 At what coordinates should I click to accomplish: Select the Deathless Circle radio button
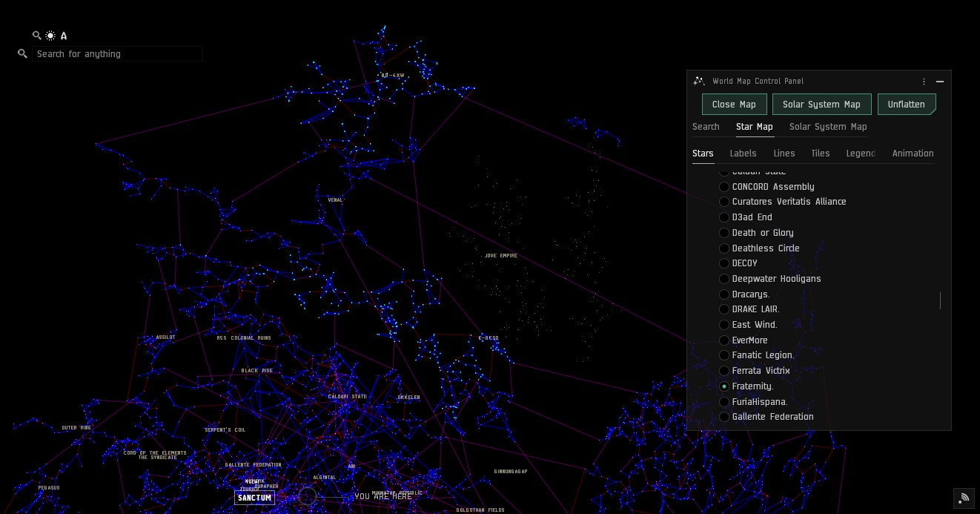click(724, 248)
